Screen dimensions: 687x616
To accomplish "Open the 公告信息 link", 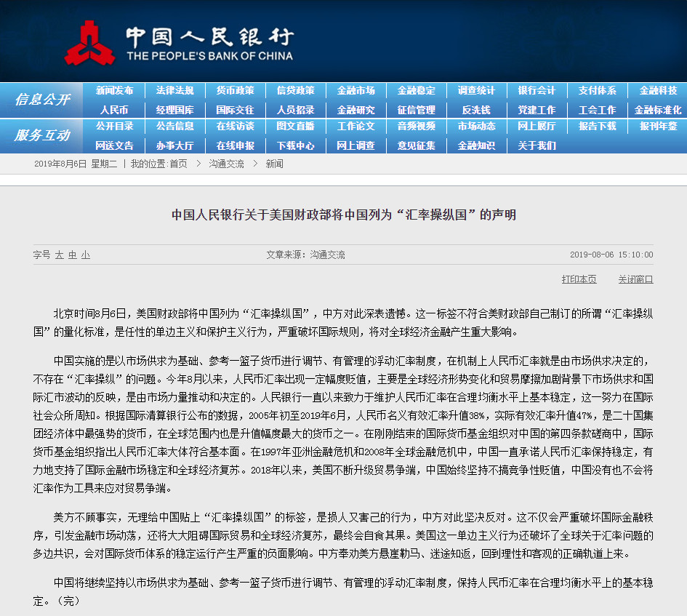I will coord(174,127).
